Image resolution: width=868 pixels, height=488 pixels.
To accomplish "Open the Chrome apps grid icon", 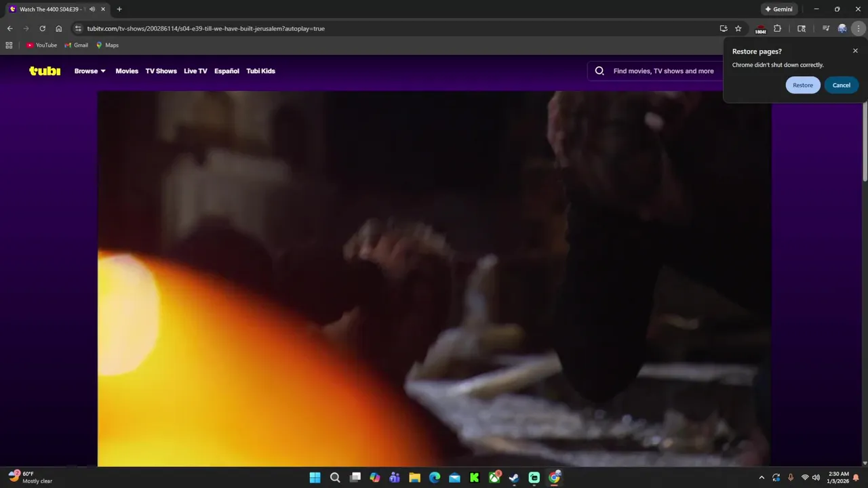I will [9, 45].
